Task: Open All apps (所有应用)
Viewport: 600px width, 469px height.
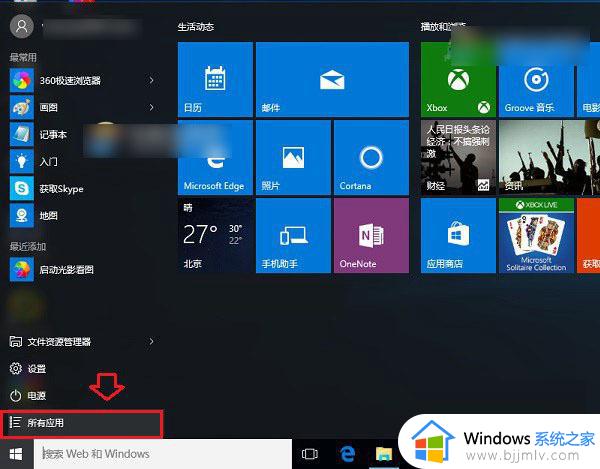Action: [82, 423]
